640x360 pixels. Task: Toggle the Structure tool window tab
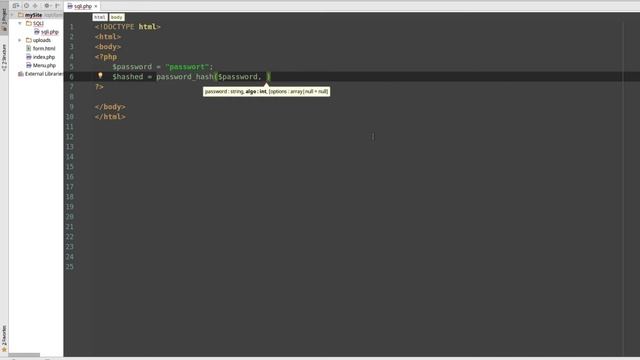tap(4, 57)
